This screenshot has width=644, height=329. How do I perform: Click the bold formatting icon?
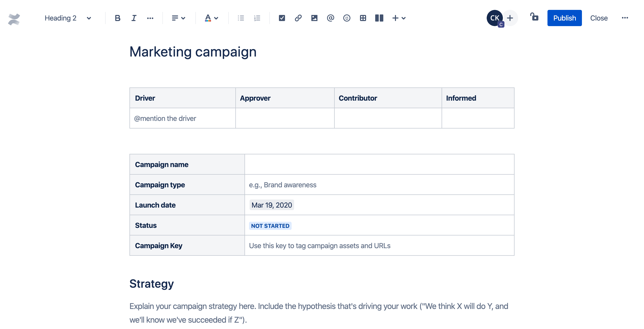click(x=117, y=18)
